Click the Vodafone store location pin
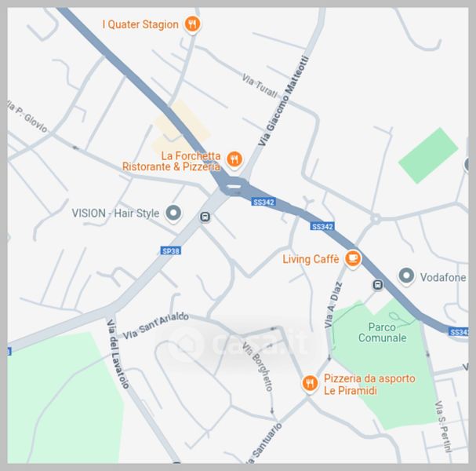The width and height of the screenshot is (476, 471). click(x=406, y=276)
